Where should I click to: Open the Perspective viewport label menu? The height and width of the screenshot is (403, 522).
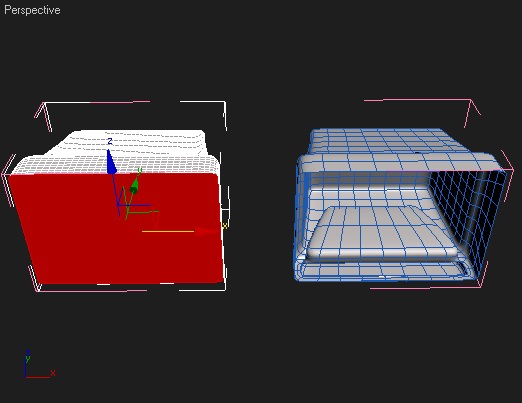pos(32,10)
